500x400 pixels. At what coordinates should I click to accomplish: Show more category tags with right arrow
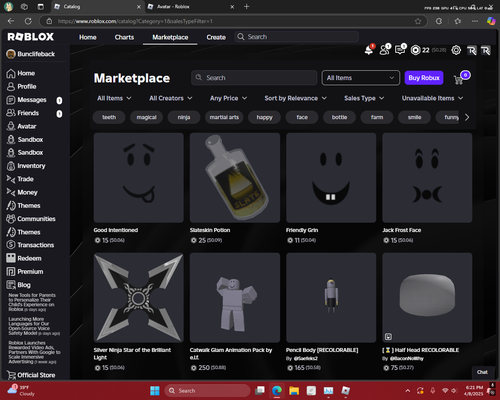click(x=467, y=117)
